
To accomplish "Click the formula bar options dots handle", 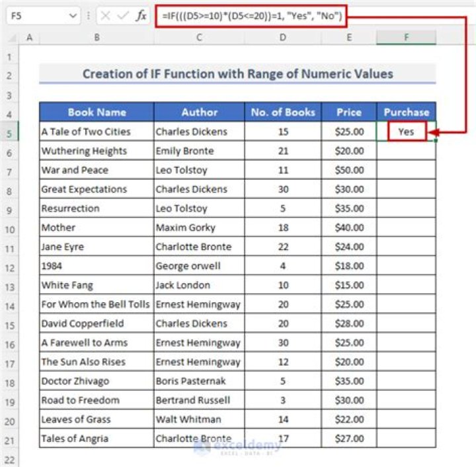I will (89, 15).
